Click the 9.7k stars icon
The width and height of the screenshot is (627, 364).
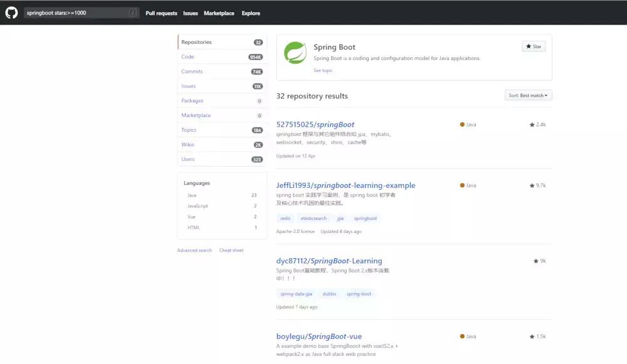pyautogui.click(x=532, y=185)
